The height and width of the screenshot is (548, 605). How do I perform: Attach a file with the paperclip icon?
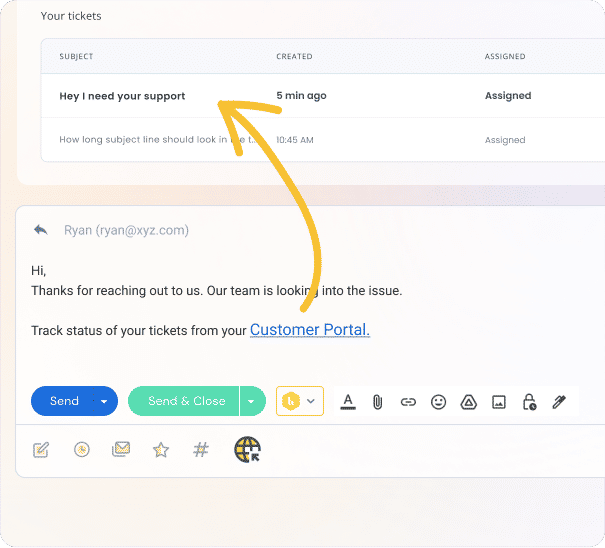tap(377, 402)
